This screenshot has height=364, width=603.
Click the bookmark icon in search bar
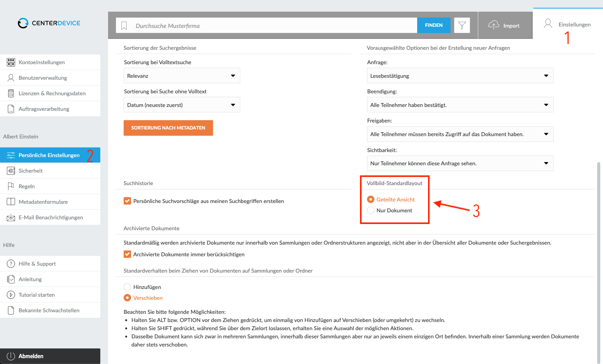pyautogui.click(x=124, y=26)
